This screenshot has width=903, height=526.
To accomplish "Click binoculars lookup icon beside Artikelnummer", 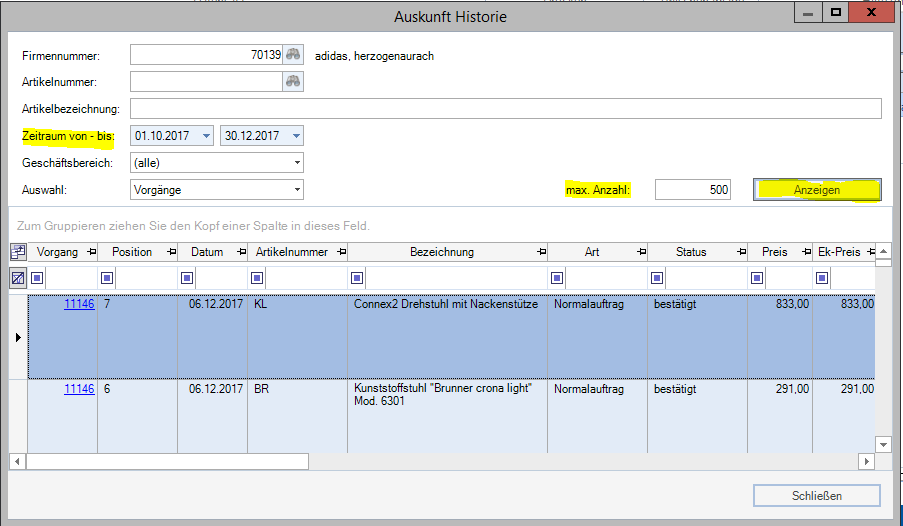I will (293, 82).
